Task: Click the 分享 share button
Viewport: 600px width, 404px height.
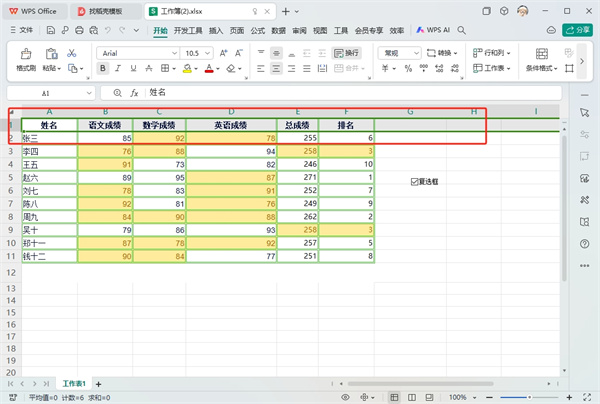Action: click(578, 31)
